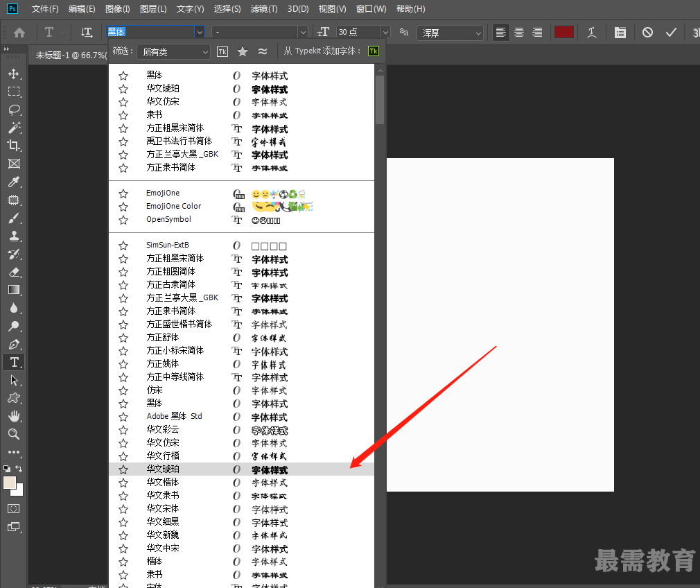Select the Rectangular Marquee tool

tap(14, 92)
